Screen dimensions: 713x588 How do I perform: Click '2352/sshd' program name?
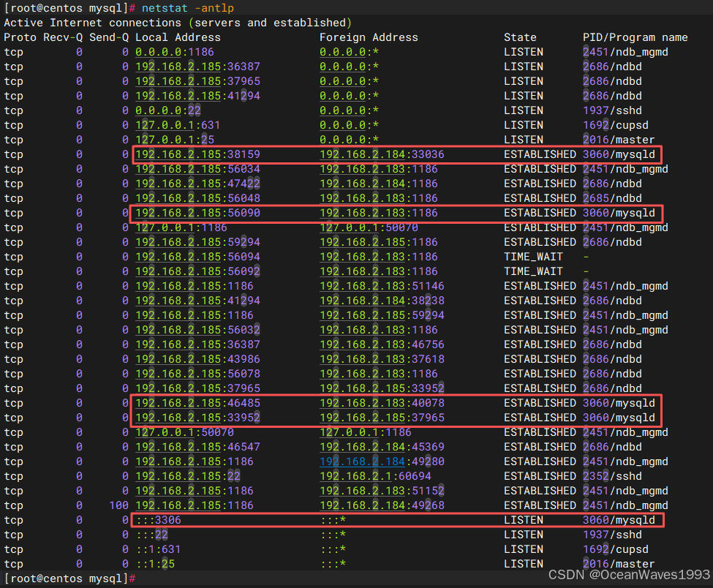coord(613,476)
